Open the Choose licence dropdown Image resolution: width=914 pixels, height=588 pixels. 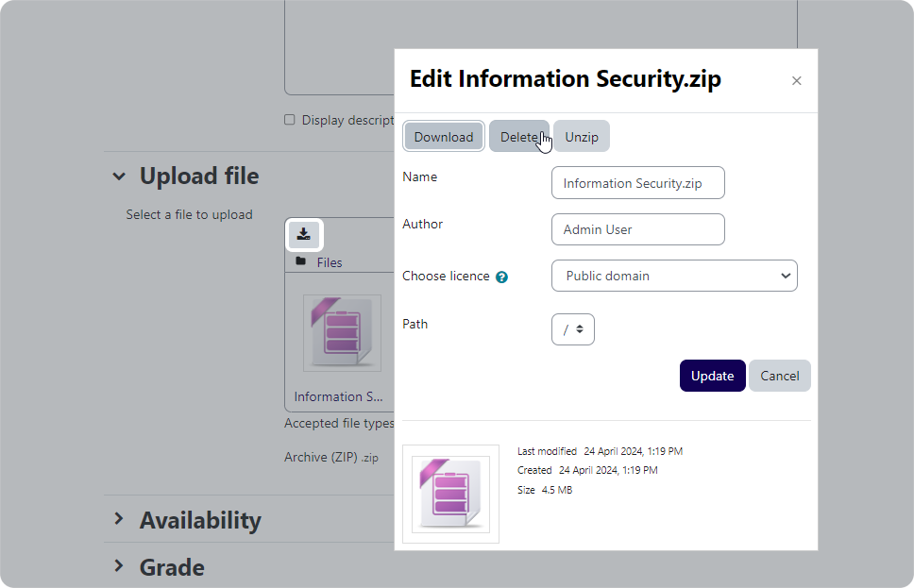(674, 276)
